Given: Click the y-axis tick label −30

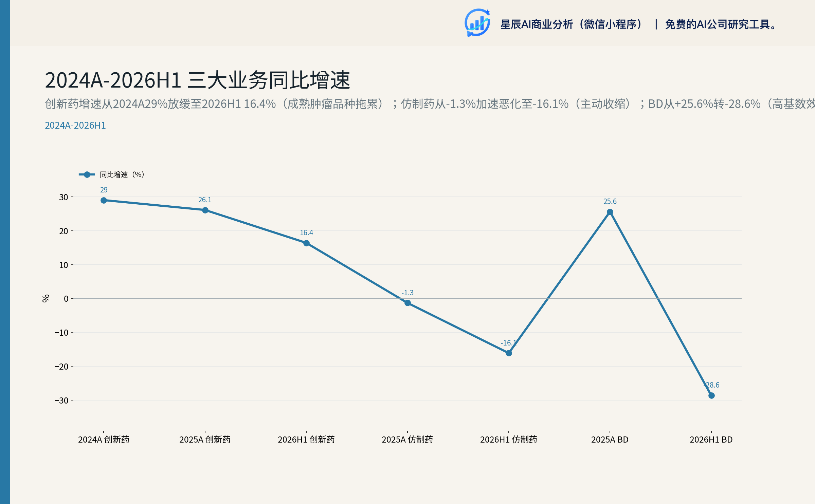Looking at the screenshot, I should click(61, 401).
